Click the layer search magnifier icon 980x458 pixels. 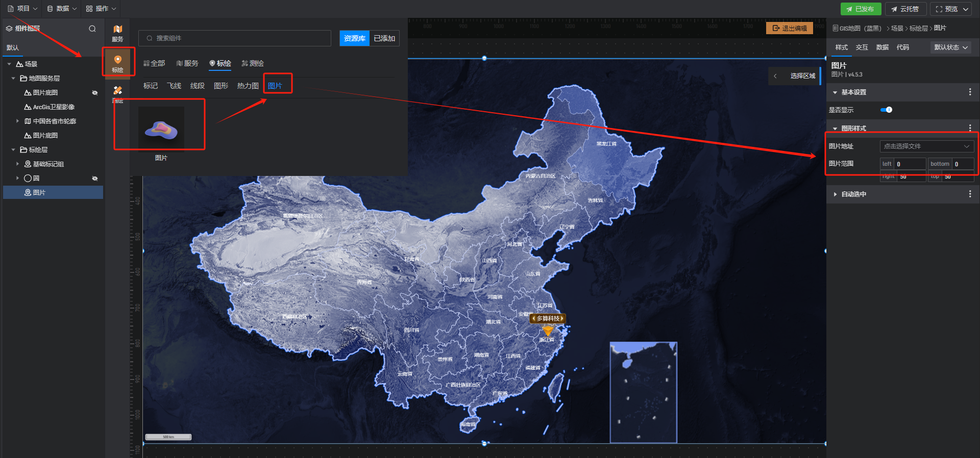(92, 29)
